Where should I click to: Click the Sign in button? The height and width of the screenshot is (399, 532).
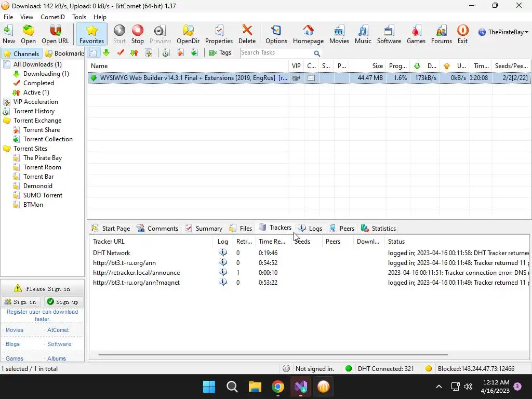[21, 302]
